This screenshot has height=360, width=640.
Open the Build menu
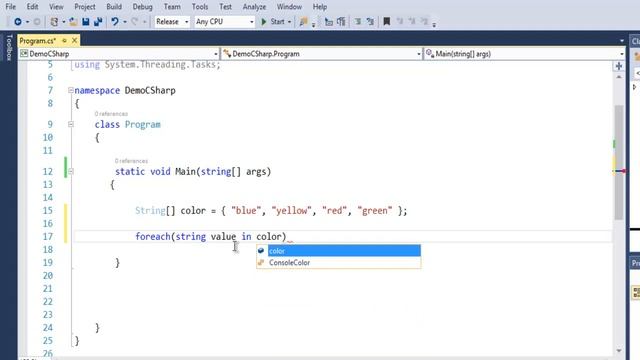[114, 7]
